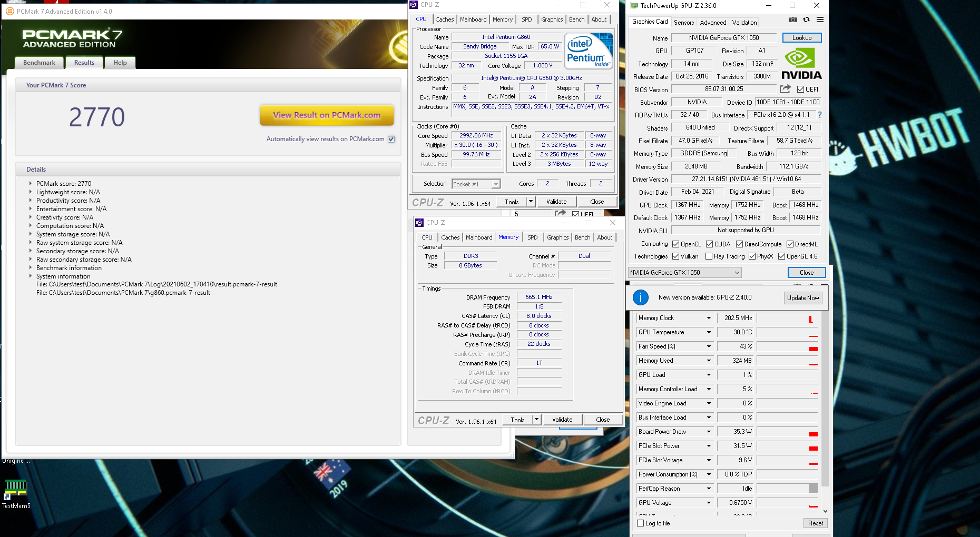Open the Memory Used sensor dropdown
The width and height of the screenshot is (980, 537).
pos(709,361)
